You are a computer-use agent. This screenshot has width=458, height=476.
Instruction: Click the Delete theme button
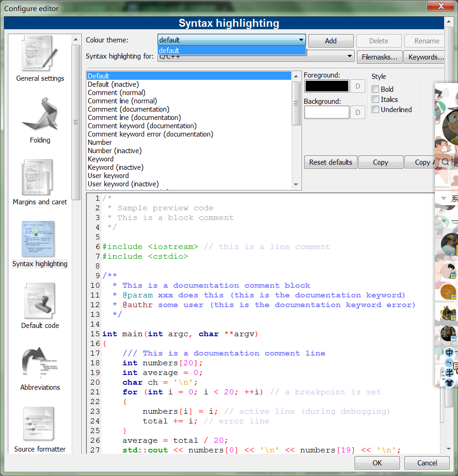point(379,41)
